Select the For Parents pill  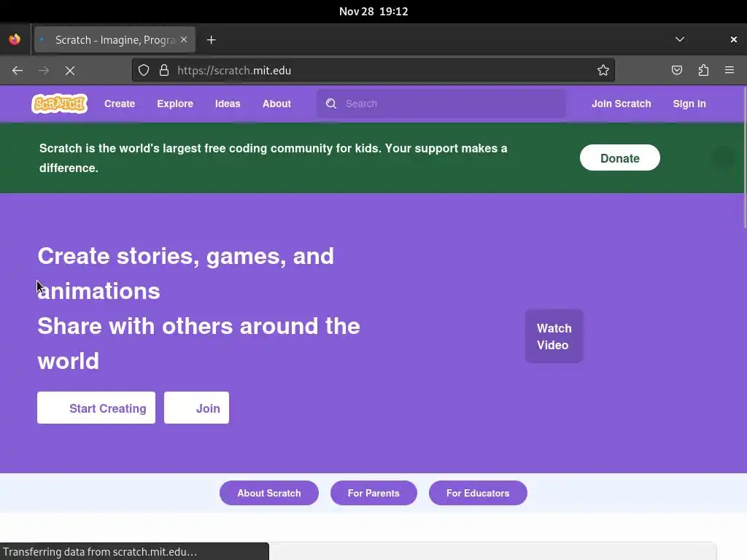tap(373, 493)
